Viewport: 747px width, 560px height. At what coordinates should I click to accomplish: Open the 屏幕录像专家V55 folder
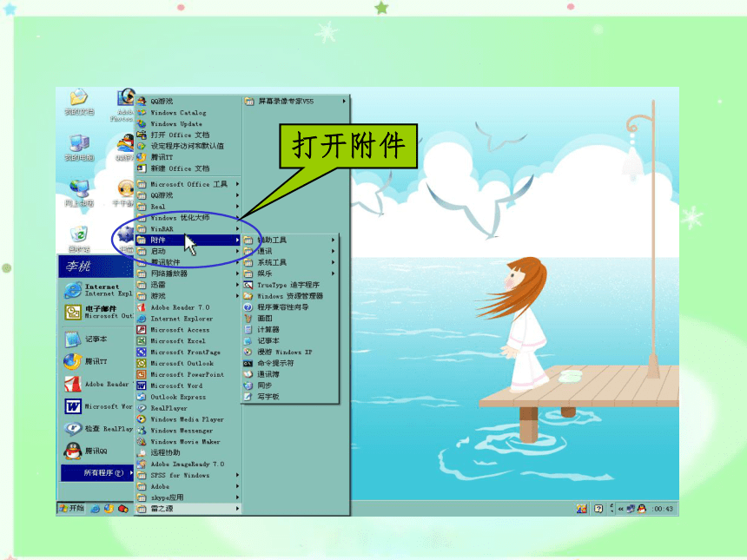coord(295,102)
